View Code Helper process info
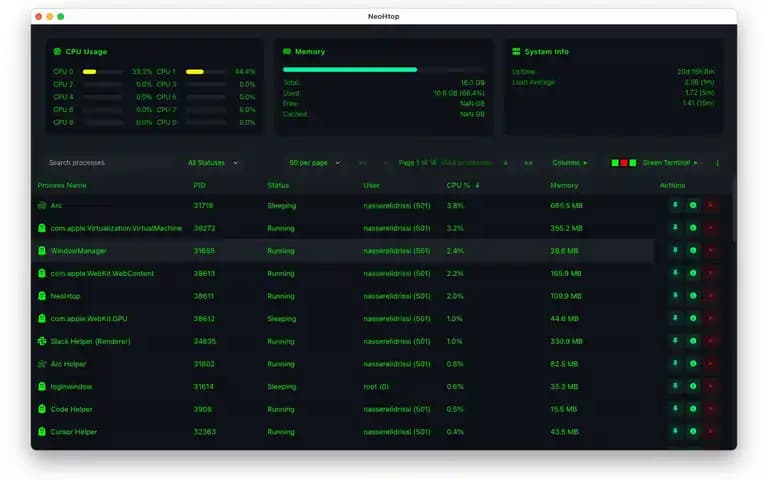The image size is (768, 480). [x=693, y=408]
